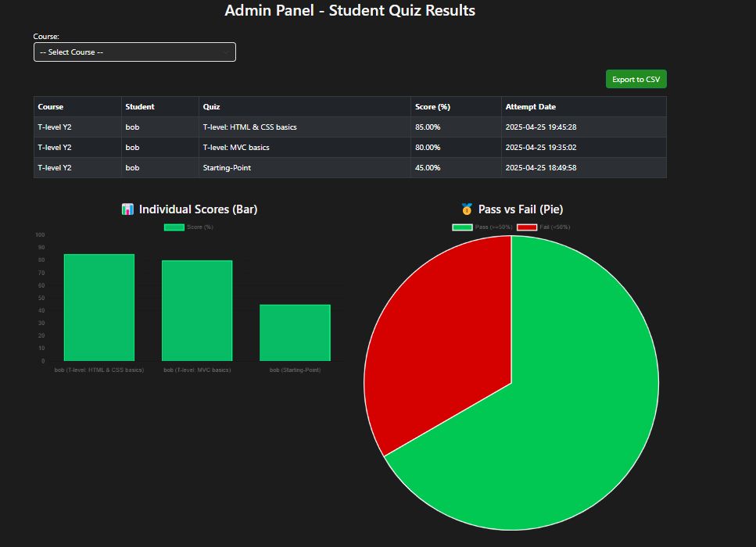The height and width of the screenshot is (547, 756).
Task: Toggle the Pass legend green swatch
Action: tap(462, 227)
